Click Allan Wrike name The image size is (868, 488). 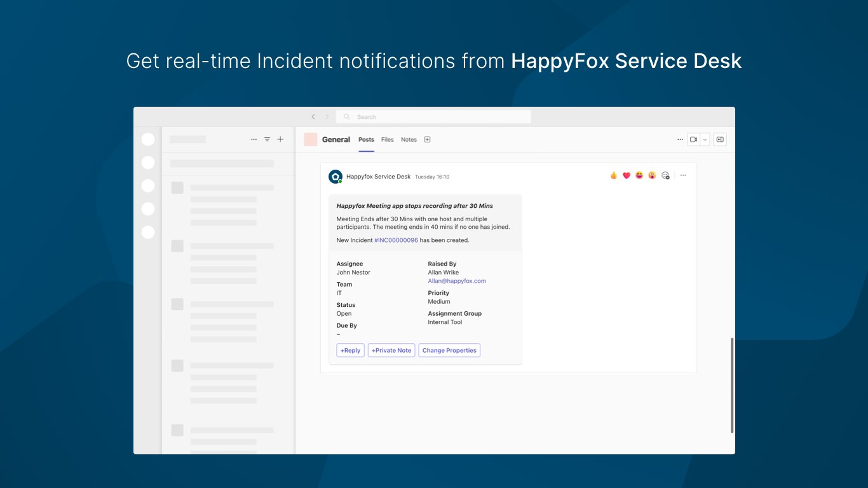(x=443, y=273)
